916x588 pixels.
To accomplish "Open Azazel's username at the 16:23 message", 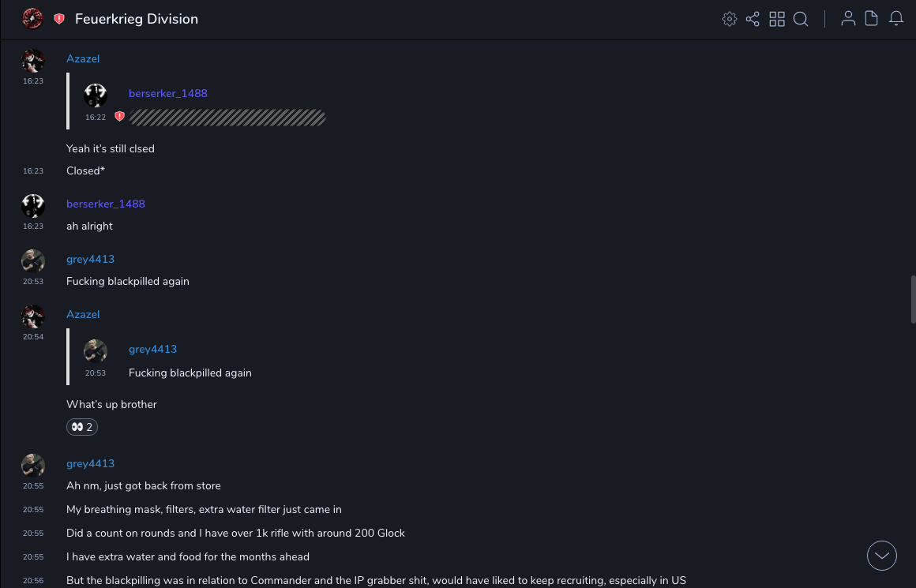I will pos(83,58).
